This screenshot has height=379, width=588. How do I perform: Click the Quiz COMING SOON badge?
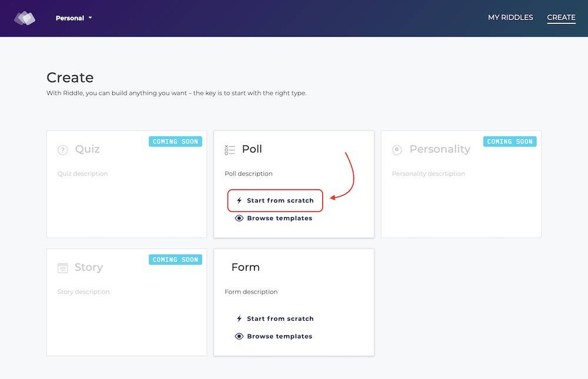(x=175, y=141)
